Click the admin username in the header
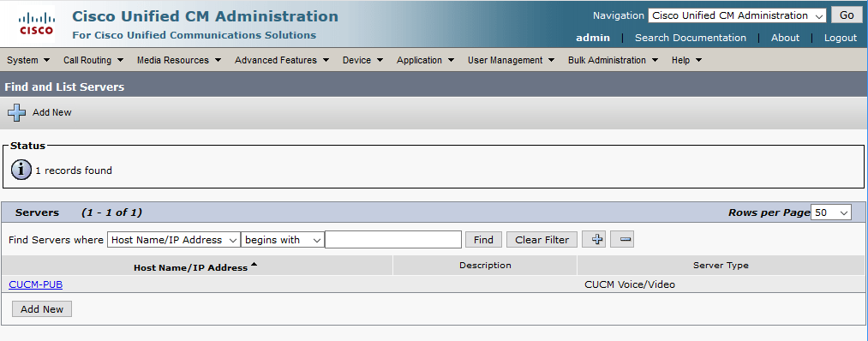The height and width of the screenshot is (341, 868). pos(593,38)
